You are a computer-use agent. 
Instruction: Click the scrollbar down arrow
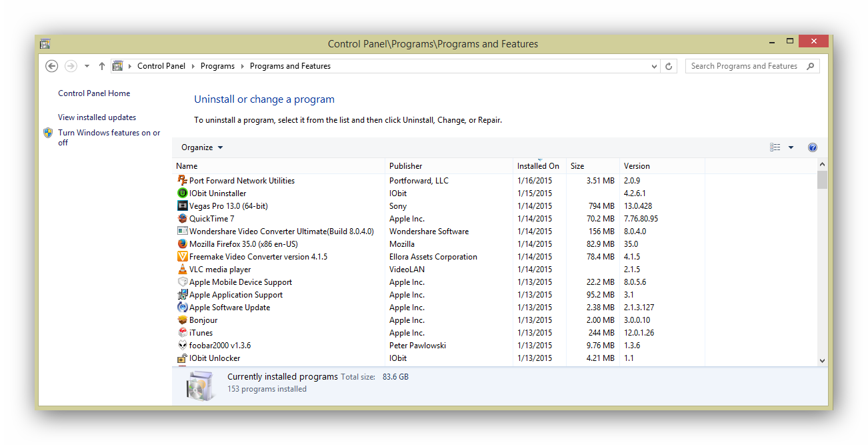point(822,360)
